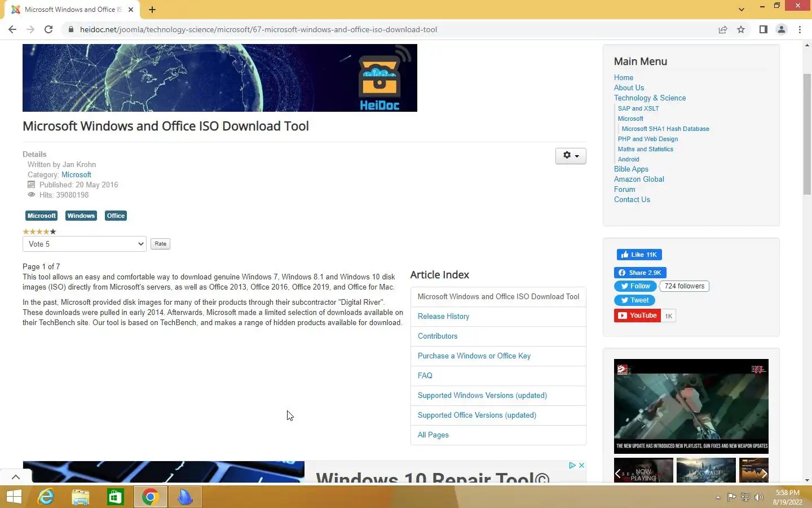This screenshot has width=812, height=508.
Task: Go forward with the browser forward arrow
Action: (x=30, y=29)
